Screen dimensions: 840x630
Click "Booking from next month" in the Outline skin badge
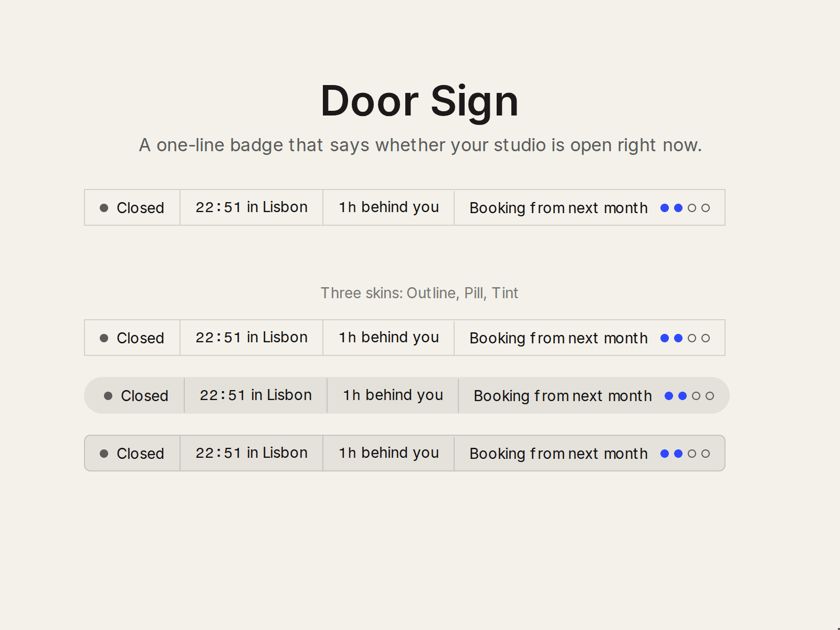pos(559,338)
